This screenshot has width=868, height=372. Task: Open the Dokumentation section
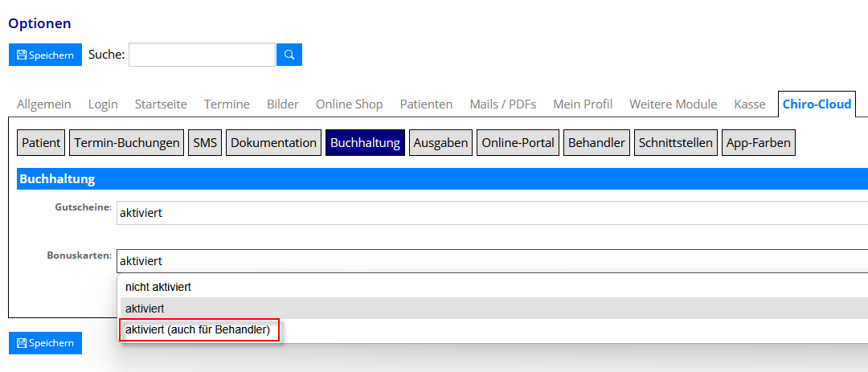pyautogui.click(x=273, y=142)
